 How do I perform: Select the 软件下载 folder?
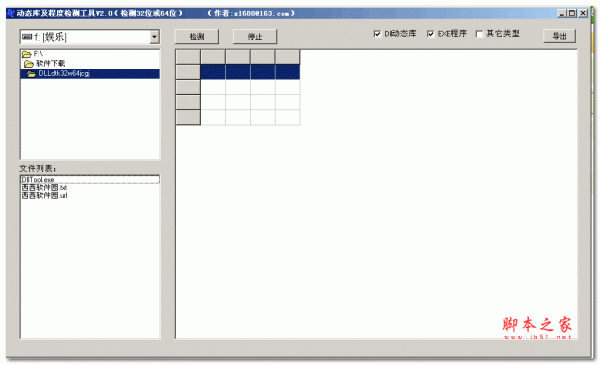(90, 64)
